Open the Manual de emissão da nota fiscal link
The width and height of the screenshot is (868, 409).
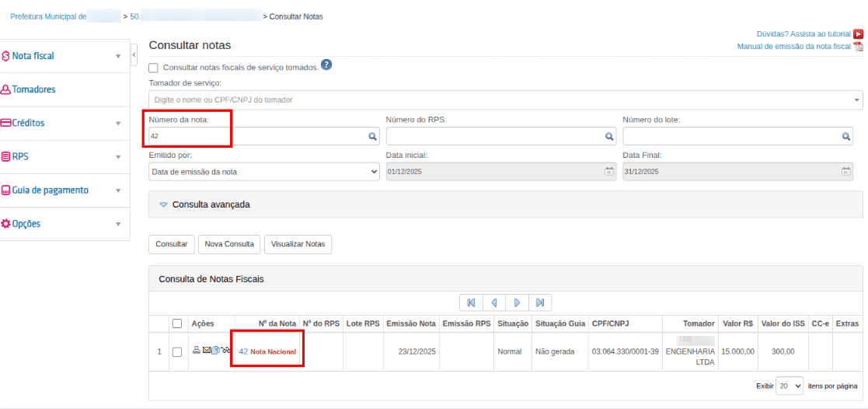[793, 47]
